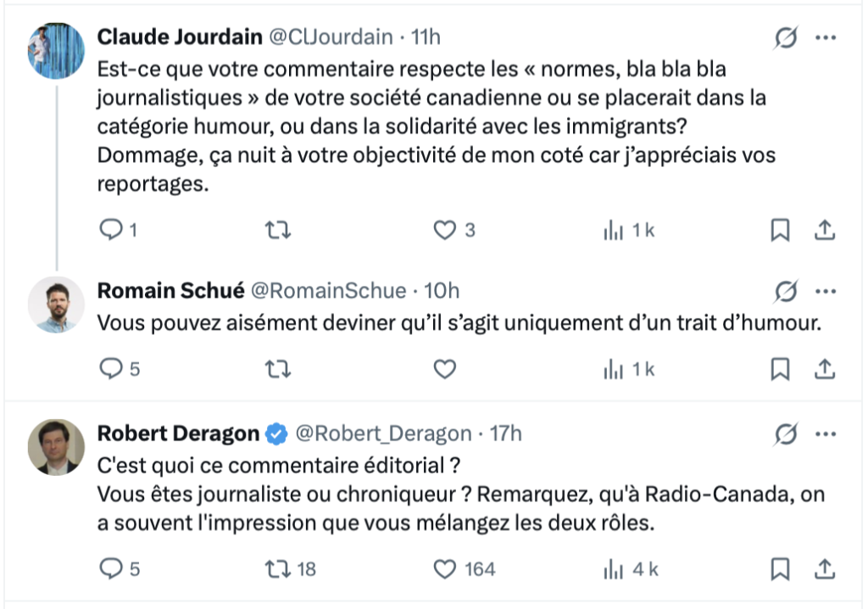
Task: Reply to Claude Jourdain's tweet
Action: (111, 229)
